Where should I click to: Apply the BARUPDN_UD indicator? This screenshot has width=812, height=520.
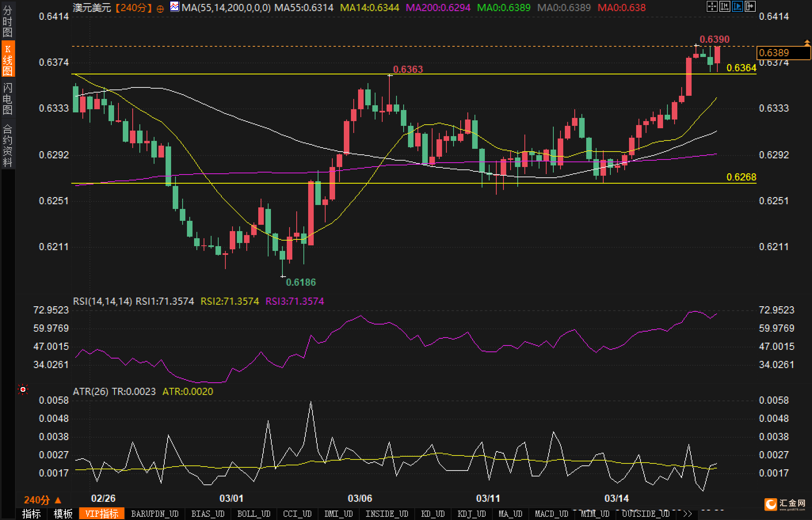point(155,514)
